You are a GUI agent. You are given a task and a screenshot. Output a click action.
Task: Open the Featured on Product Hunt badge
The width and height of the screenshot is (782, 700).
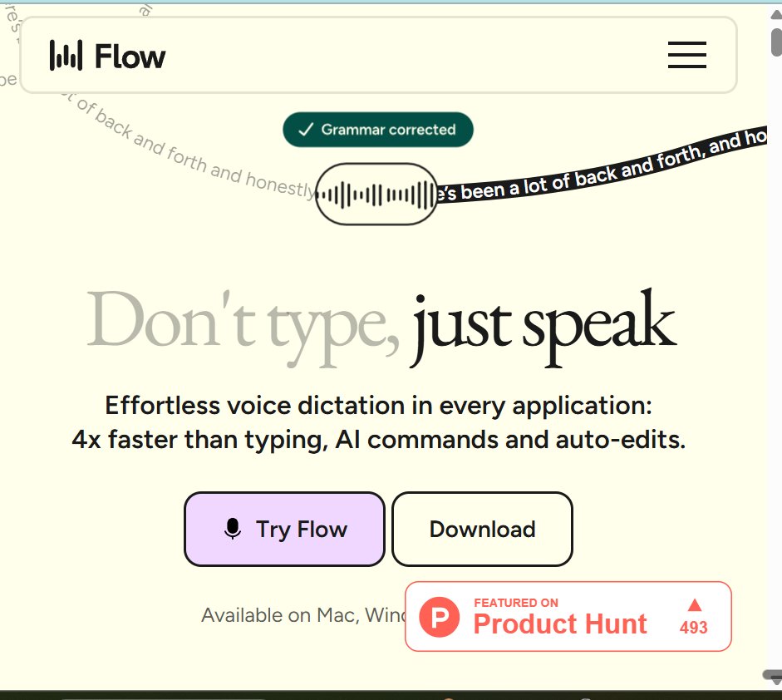click(x=568, y=616)
